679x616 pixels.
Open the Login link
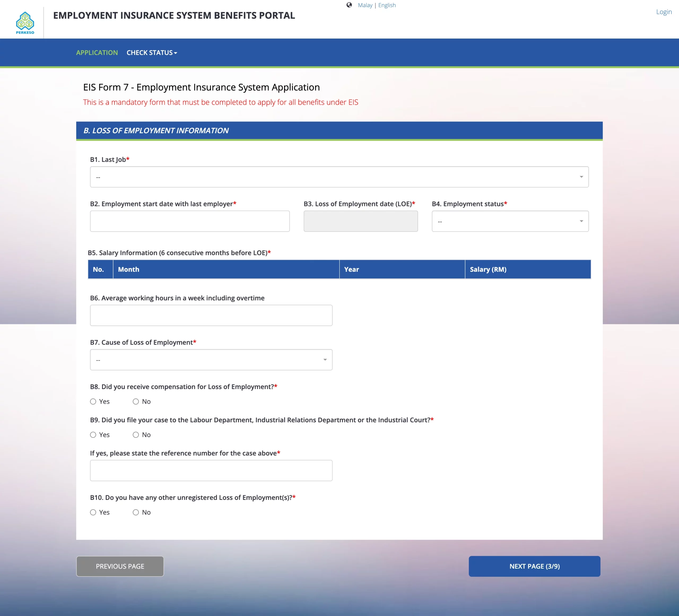tap(664, 12)
